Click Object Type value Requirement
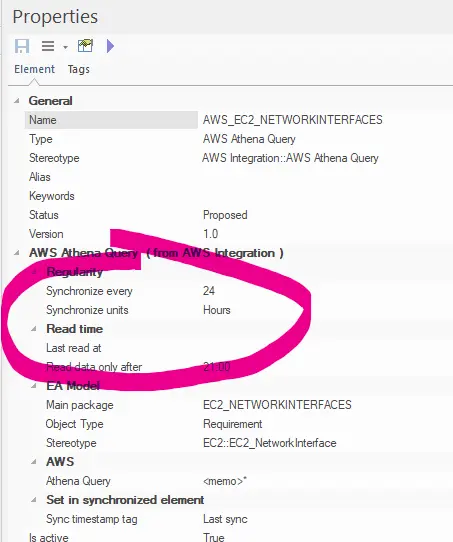 tap(233, 424)
